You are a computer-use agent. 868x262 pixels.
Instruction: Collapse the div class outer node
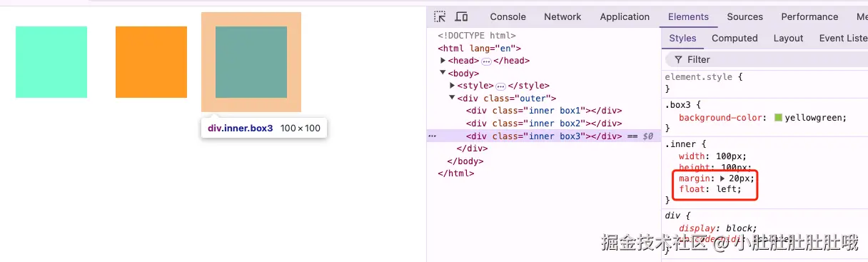pos(453,98)
